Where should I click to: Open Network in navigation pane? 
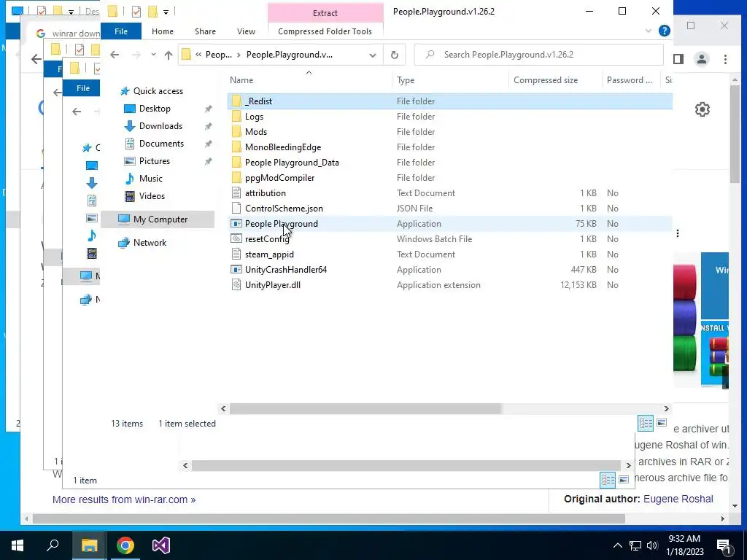(150, 243)
